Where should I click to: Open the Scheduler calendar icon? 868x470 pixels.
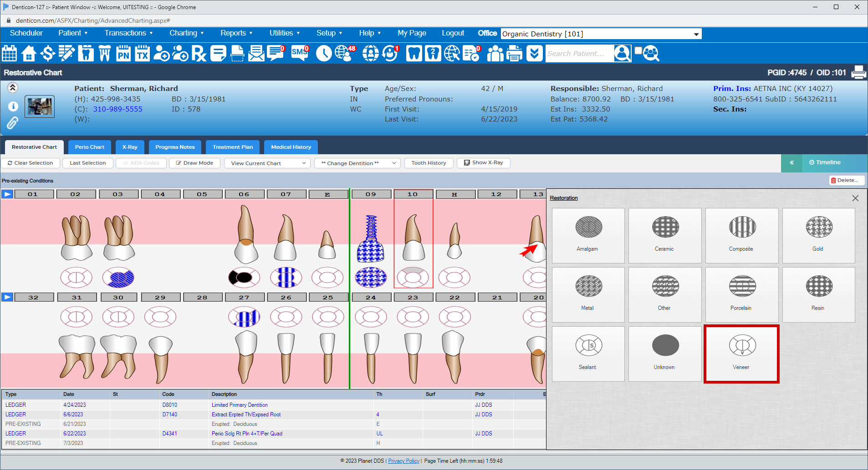(x=9, y=53)
